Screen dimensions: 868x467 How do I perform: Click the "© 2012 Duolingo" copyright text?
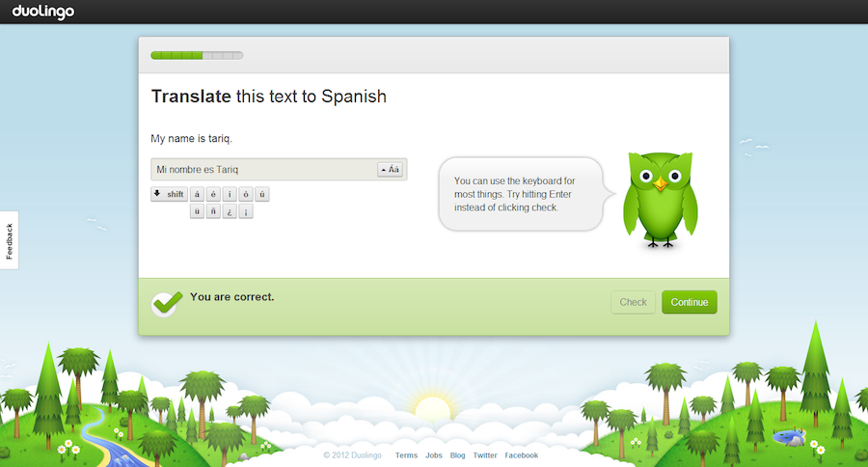[353, 455]
